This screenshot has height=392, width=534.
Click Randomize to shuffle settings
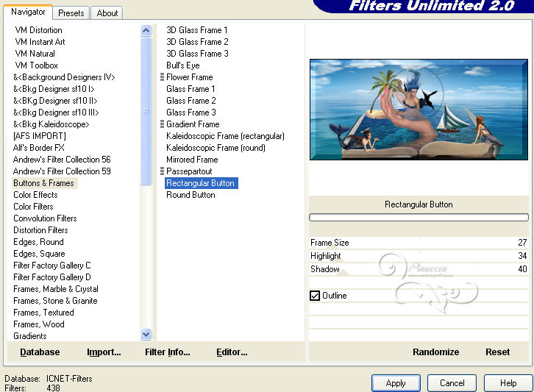coord(435,352)
